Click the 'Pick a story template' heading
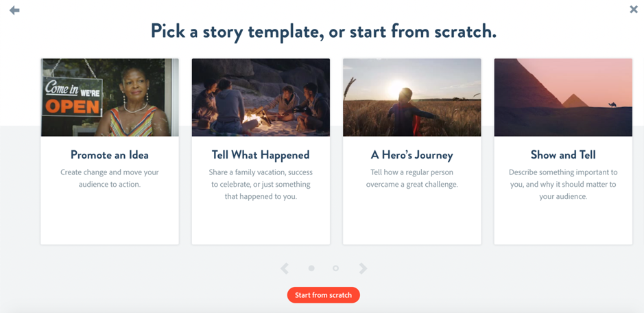This screenshot has height=313, width=644. [323, 32]
